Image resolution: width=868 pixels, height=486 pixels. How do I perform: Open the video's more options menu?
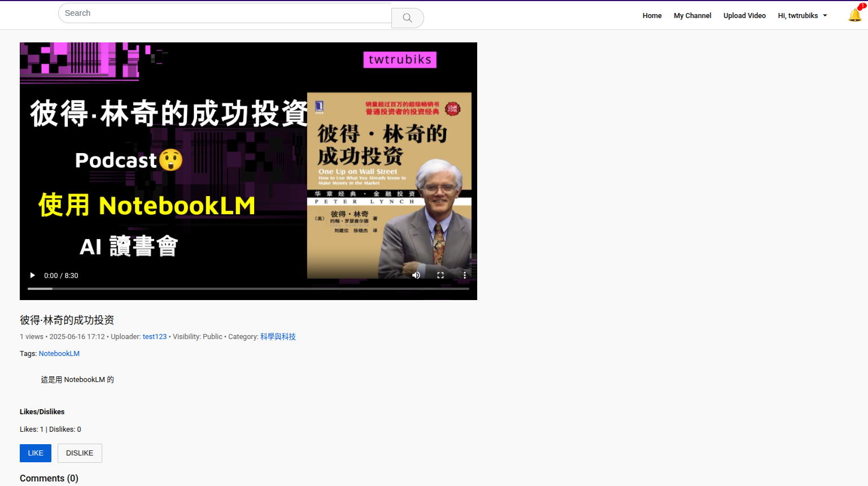(465, 275)
